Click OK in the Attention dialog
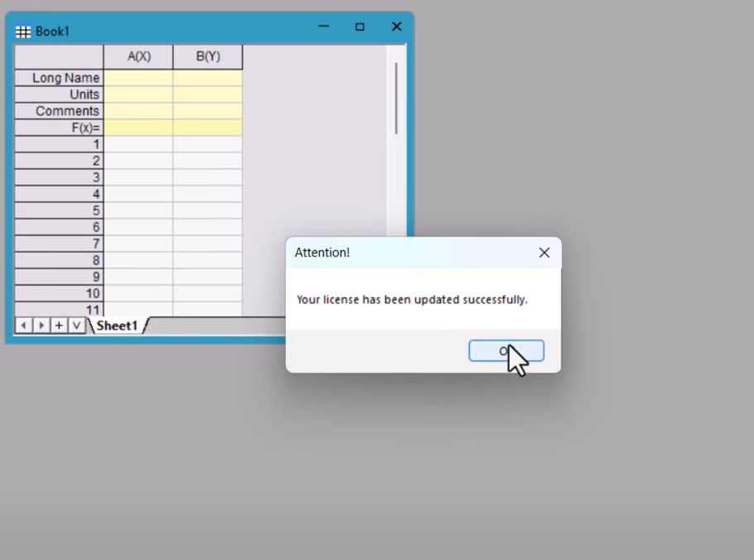The image size is (754, 560). [x=505, y=351]
